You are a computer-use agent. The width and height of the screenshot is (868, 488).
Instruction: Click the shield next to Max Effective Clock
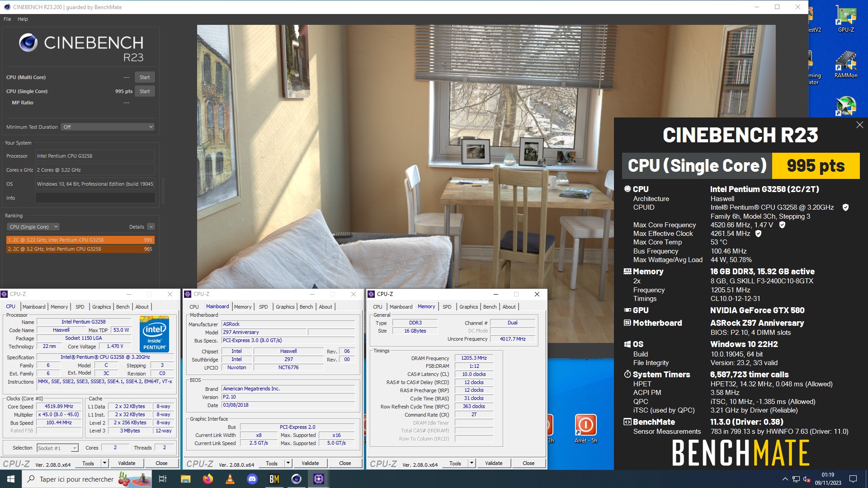click(x=759, y=234)
